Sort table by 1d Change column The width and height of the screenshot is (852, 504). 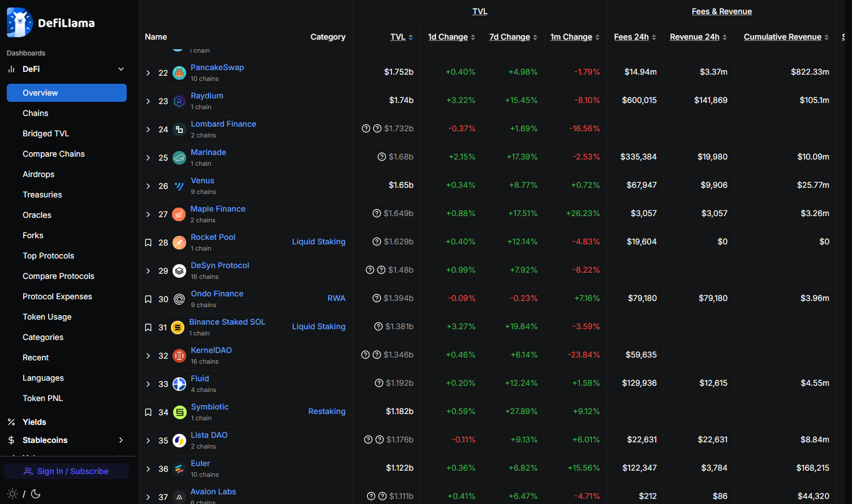451,37
